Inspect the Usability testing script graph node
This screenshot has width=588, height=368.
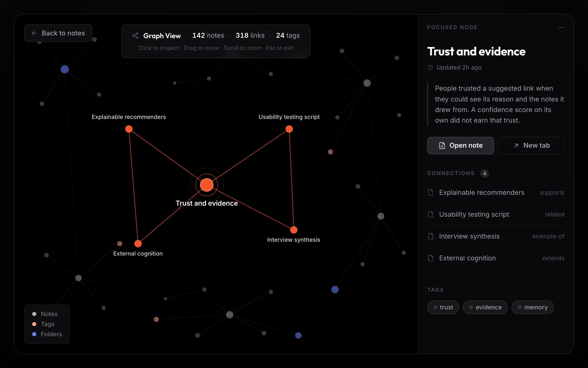tap(289, 129)
